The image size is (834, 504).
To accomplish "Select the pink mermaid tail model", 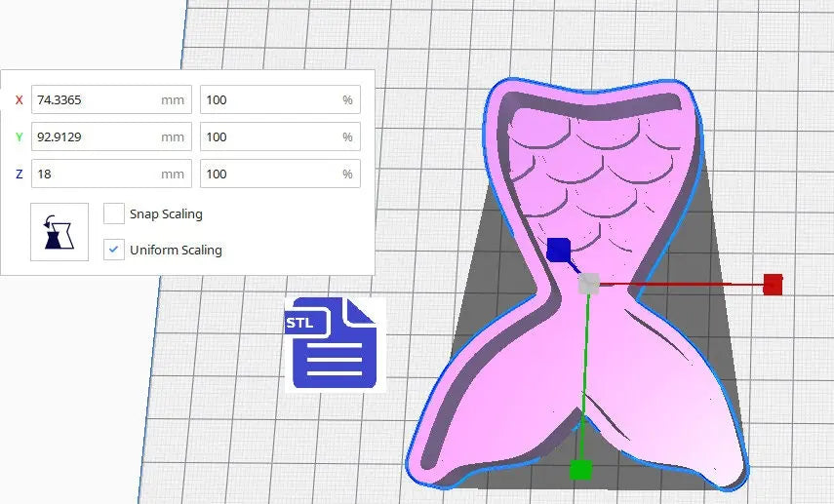I will click(663, 390).
